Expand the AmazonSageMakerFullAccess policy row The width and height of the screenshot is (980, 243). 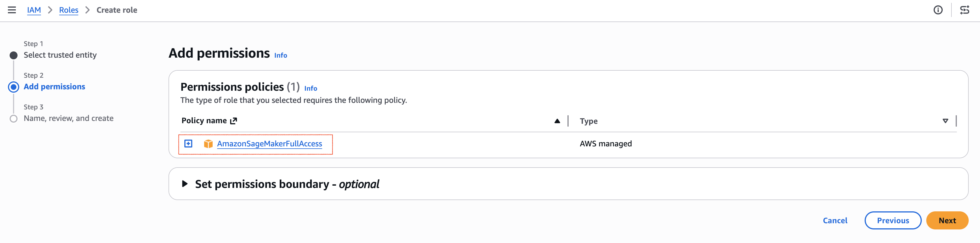click(188, 143)
